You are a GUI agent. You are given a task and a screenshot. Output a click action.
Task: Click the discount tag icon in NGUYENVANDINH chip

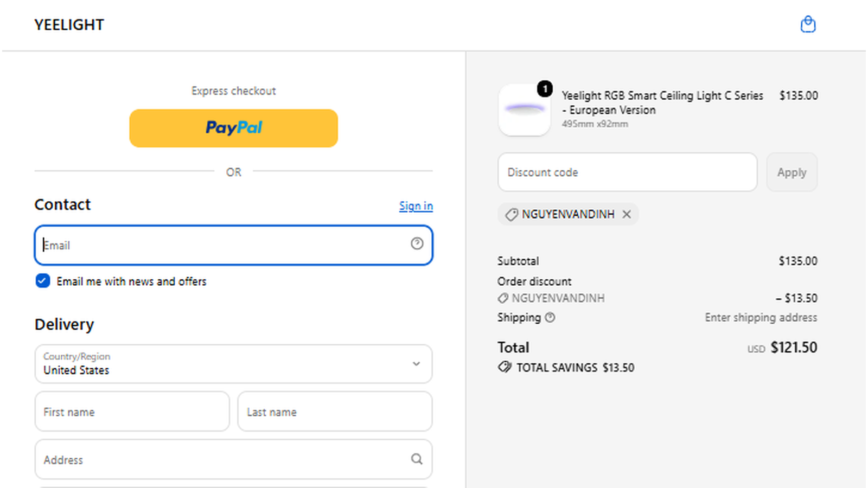tap(511, 215)
